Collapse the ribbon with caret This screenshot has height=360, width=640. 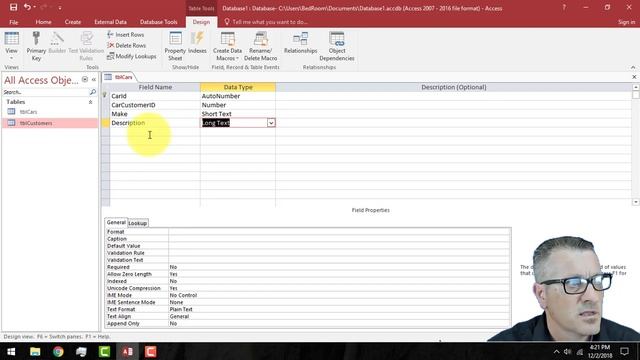pos(633,67)
